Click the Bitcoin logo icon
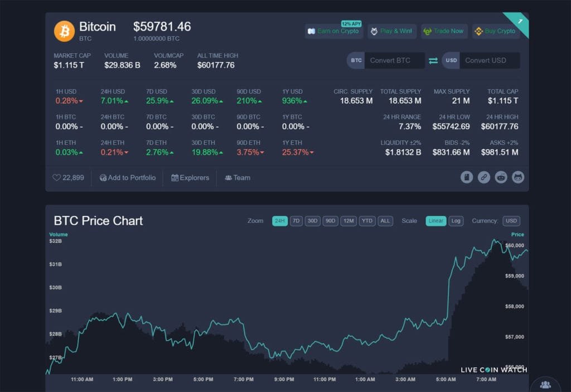The image size is (571, 392). pos(64,31)
